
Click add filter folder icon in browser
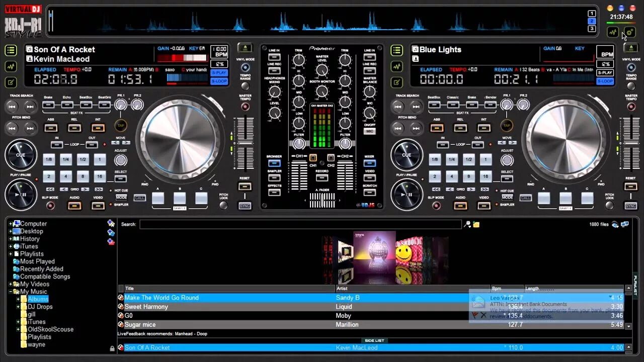[x=111, y=232]
